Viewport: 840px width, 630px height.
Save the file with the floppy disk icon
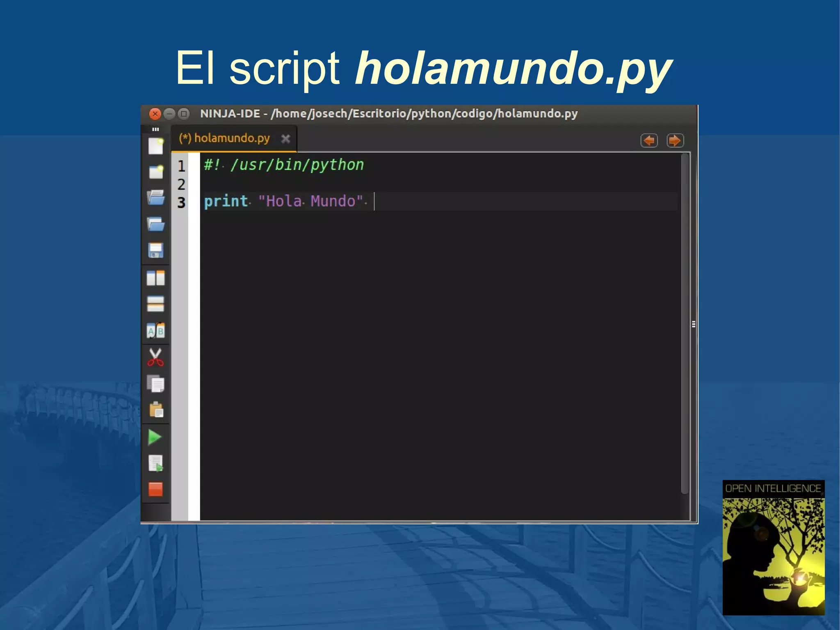pyautogui.click(x=156, y=250)
